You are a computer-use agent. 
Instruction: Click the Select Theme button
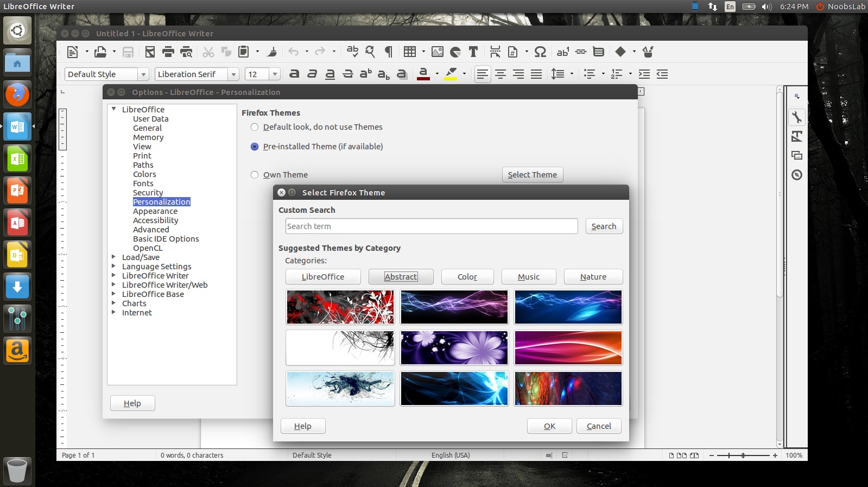533,175
